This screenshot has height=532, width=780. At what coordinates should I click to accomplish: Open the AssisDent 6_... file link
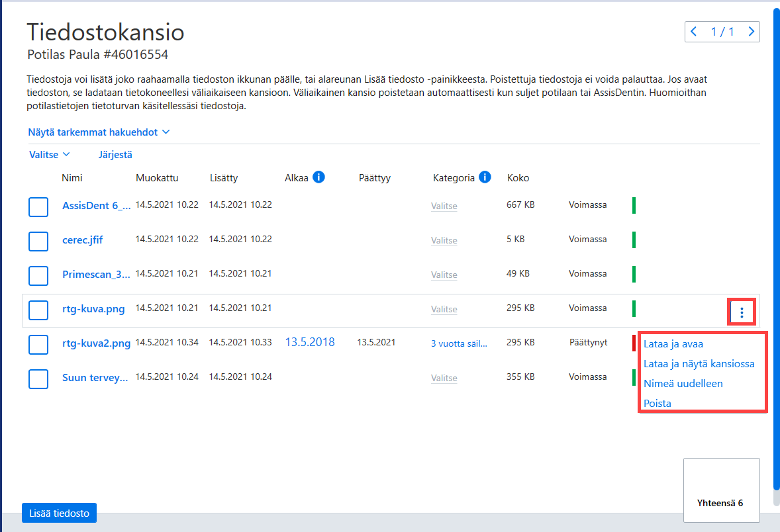pos(97,206)
